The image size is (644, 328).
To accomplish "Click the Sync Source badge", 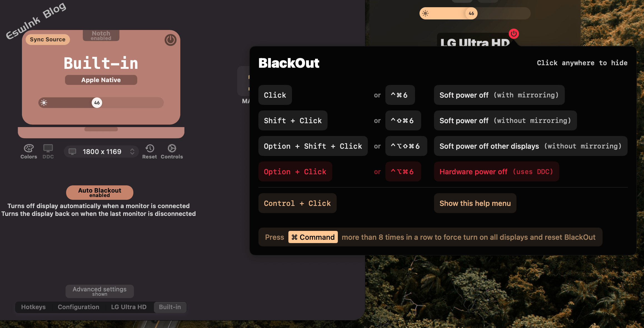I will (48, 39).
